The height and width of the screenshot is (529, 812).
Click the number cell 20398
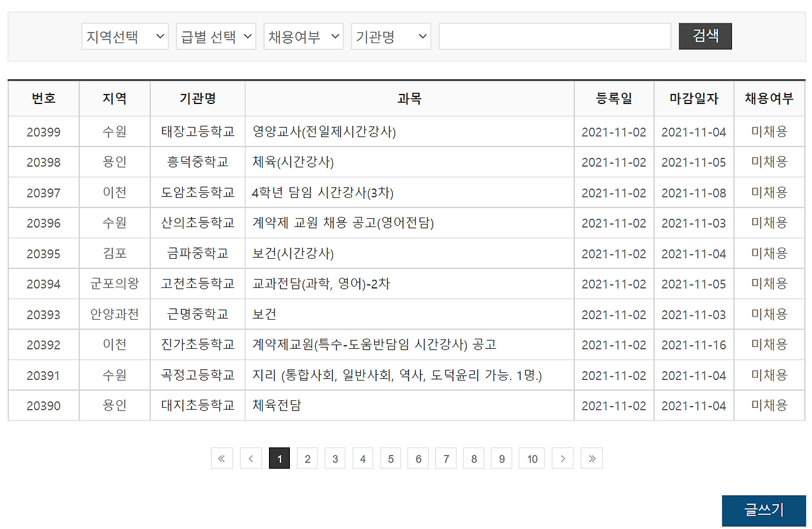[x=44, y=162]
